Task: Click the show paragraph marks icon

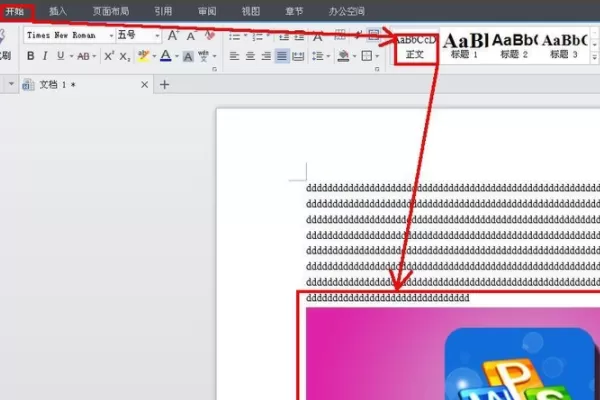Action: 358,35
